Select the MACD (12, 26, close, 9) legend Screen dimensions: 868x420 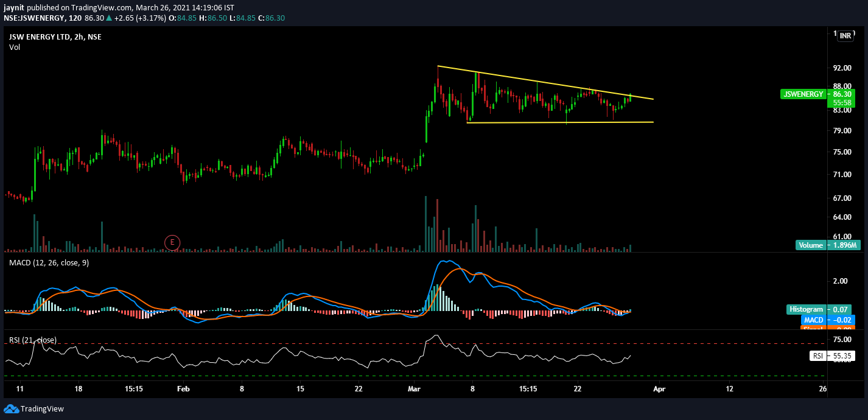49,262
